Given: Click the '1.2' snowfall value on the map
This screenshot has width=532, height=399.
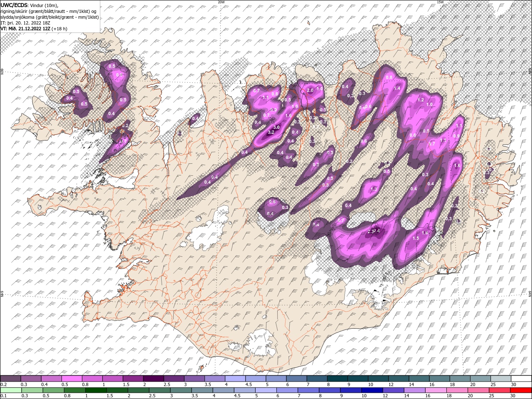Looking at the screenshot, I should tap(420, 100).
